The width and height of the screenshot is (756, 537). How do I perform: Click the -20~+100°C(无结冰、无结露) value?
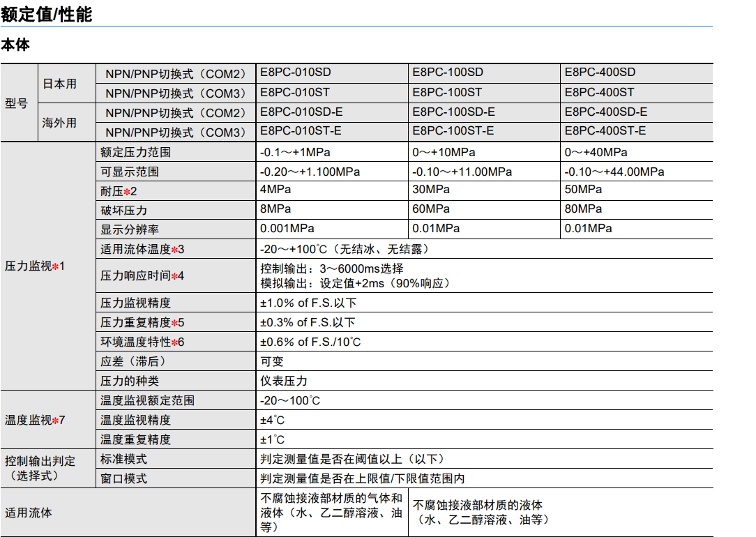[345, 249]
